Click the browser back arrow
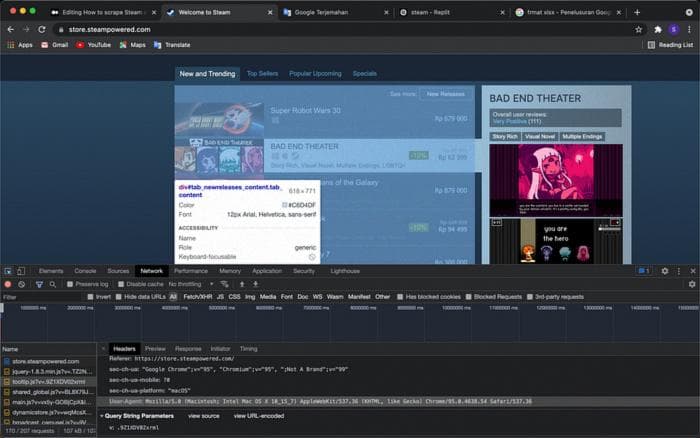 pos(11,29)
